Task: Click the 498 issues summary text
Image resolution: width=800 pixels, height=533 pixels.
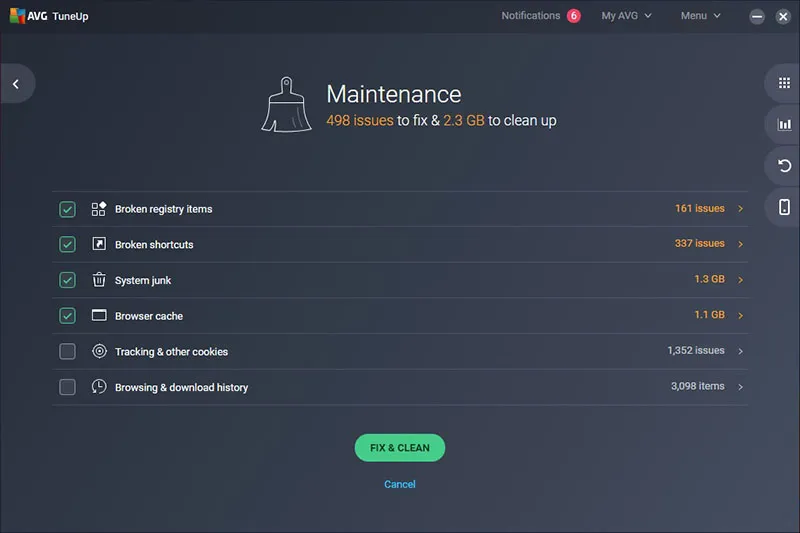Action: coord(360,120)
